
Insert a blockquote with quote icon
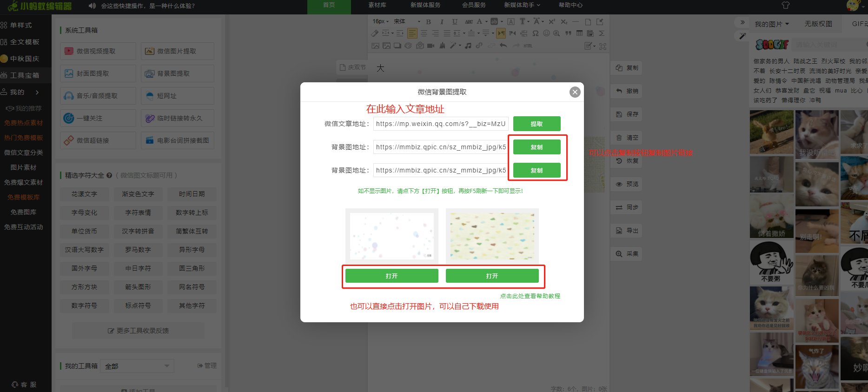[x=568, y=33]
